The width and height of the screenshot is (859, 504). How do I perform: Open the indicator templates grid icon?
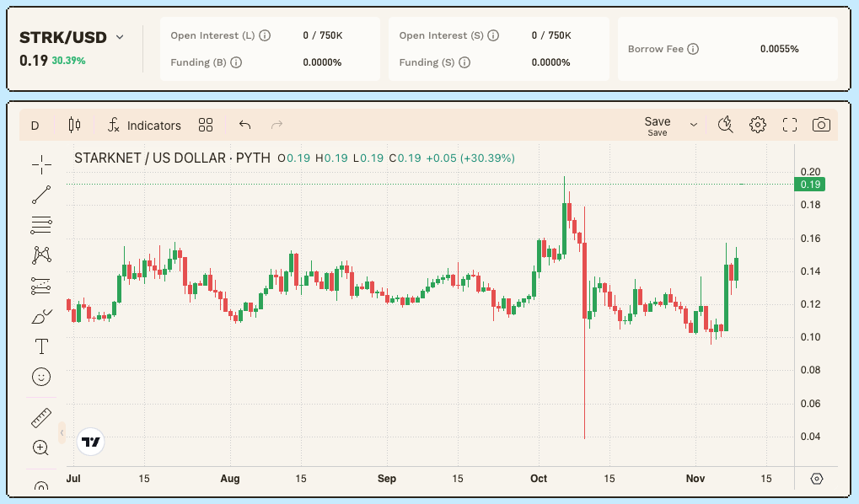(x=206, y=125)
